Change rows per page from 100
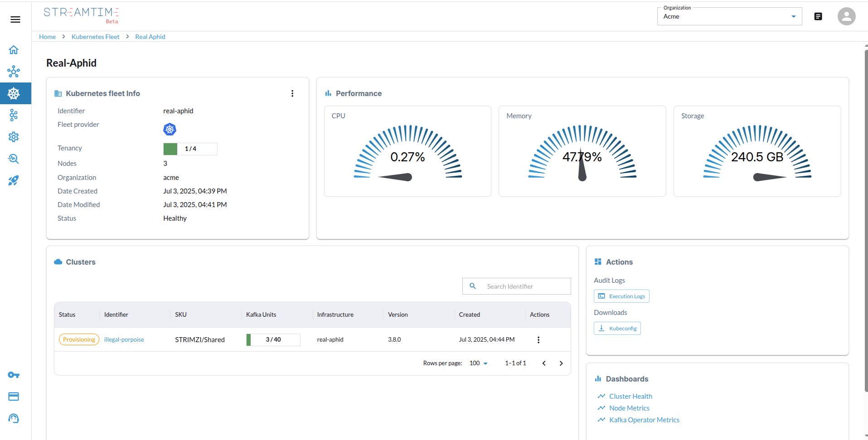The width and height of the screenshot is (868, 440). pos(479,363)
